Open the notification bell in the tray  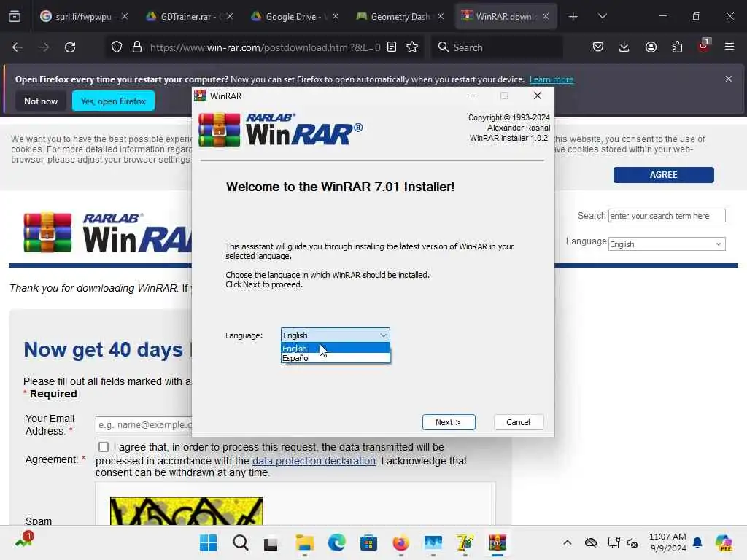(x=697, y=542)
